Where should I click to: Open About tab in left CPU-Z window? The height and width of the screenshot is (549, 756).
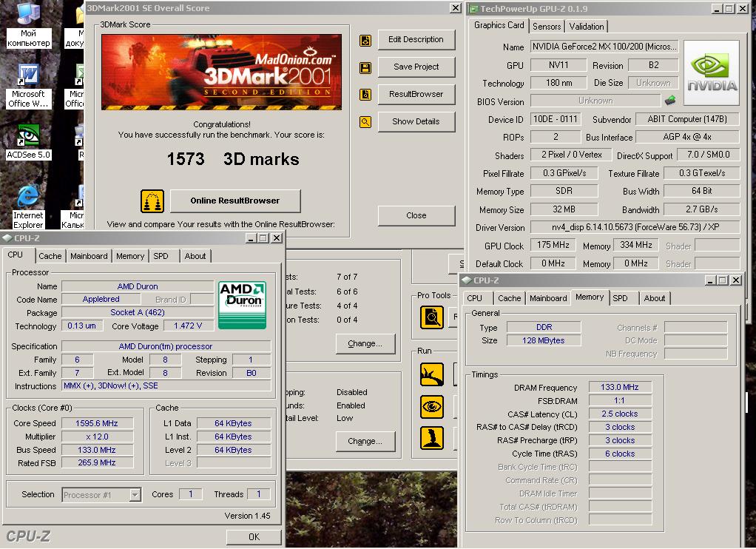195,256
